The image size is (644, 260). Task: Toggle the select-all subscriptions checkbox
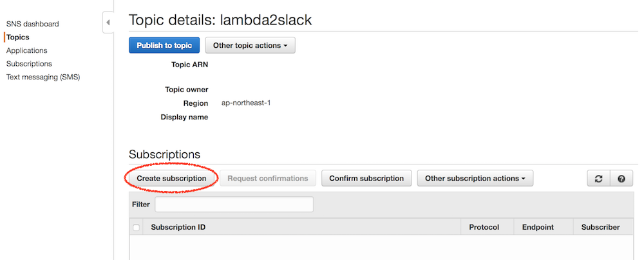point(136,227)
